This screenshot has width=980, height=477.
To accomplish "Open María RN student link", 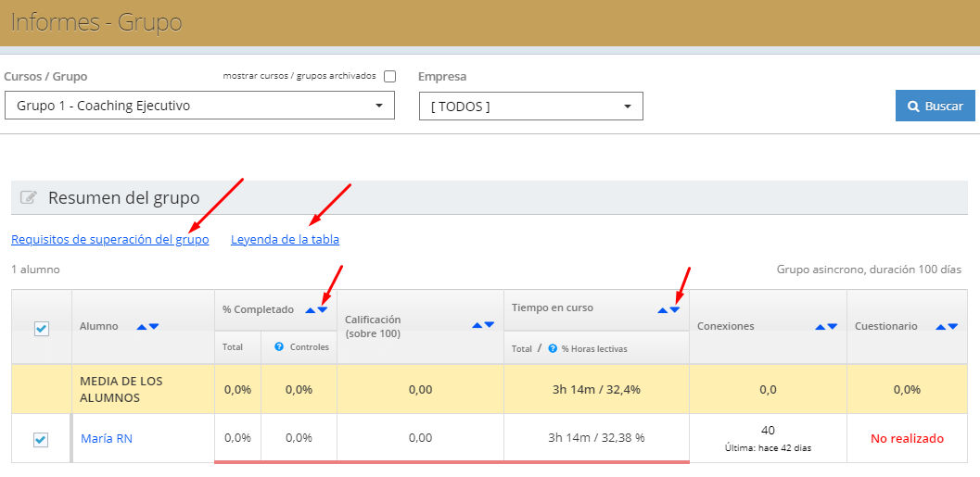I will pyautogui.click(x=107, y=439).
